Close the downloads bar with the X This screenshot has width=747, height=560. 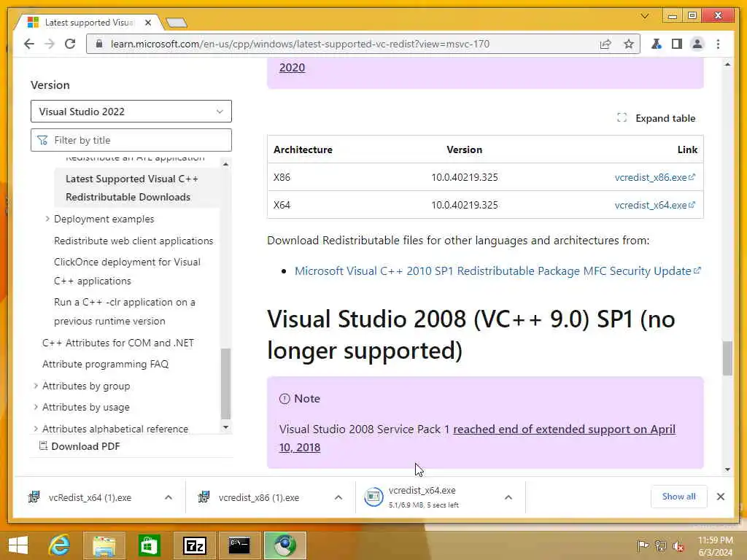[x=720, y=497]
